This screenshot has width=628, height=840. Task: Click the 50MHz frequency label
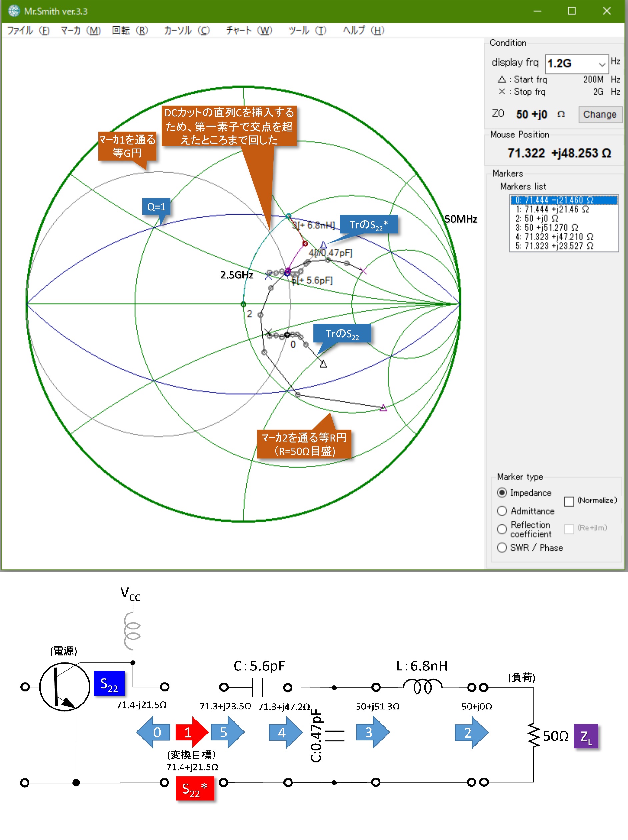460,219
